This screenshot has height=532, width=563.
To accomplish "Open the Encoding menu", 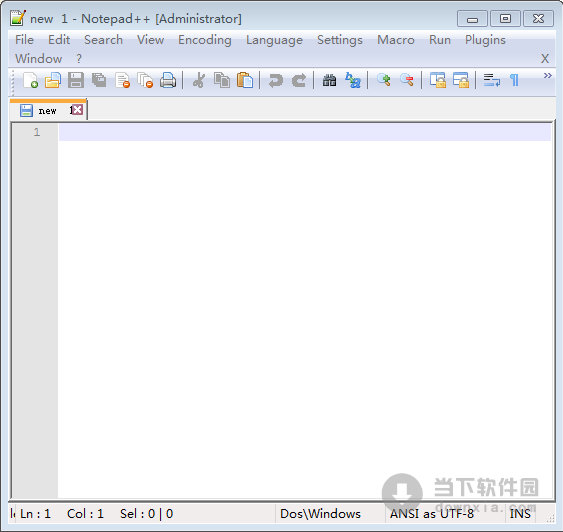I will point(205,40).
